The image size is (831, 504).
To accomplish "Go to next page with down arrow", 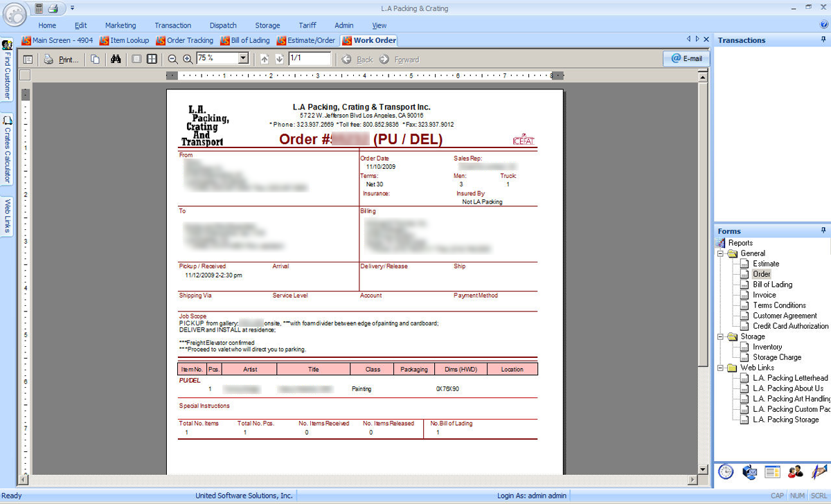I will (279, 60).
